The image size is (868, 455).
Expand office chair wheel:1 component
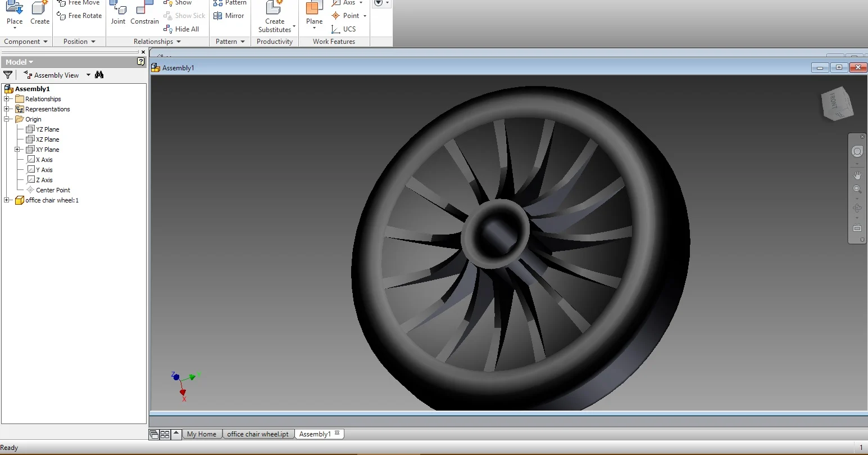(x=7, y=200)
